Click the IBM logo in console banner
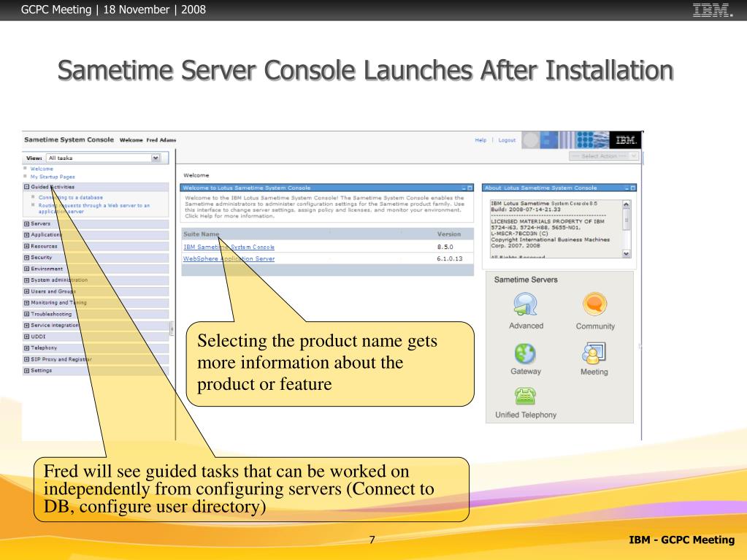 (626, 140)
